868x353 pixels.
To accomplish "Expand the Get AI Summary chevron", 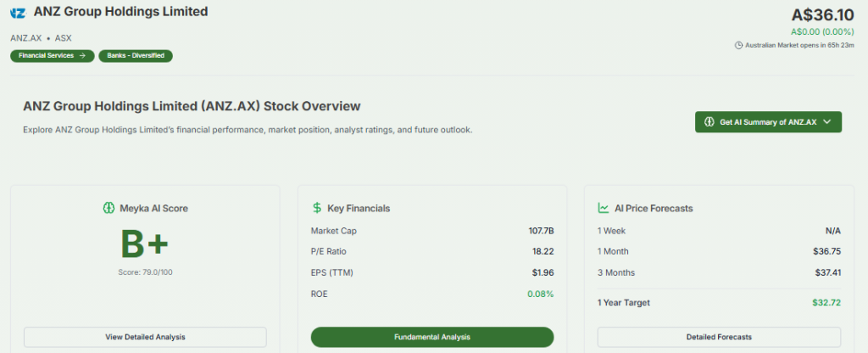I will point(827,122).
